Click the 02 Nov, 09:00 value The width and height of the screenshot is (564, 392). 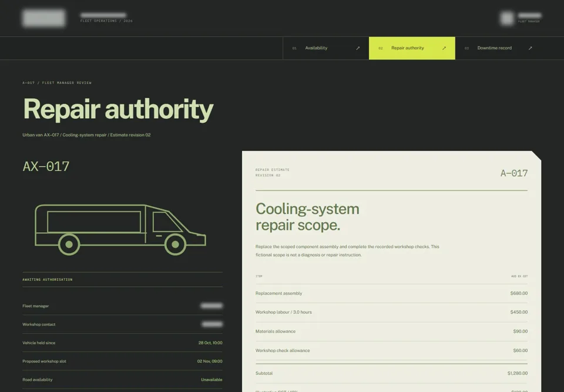tap(210, 361)
